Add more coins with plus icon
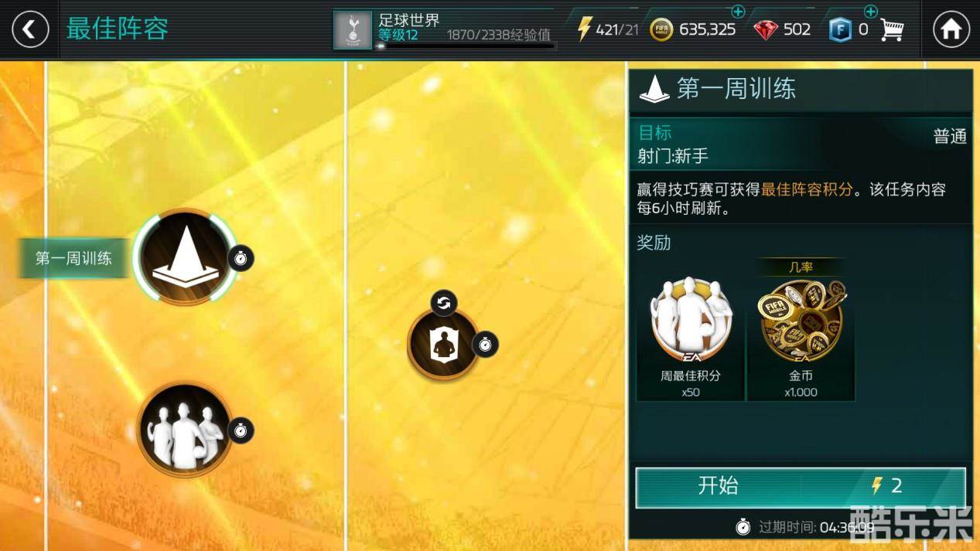The height and width of the screenshot is (551, 980). click(738, 12)
